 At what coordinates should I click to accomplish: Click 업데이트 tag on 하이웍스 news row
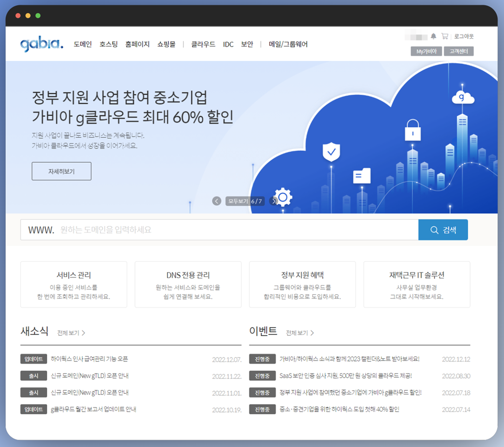(34, 359)
